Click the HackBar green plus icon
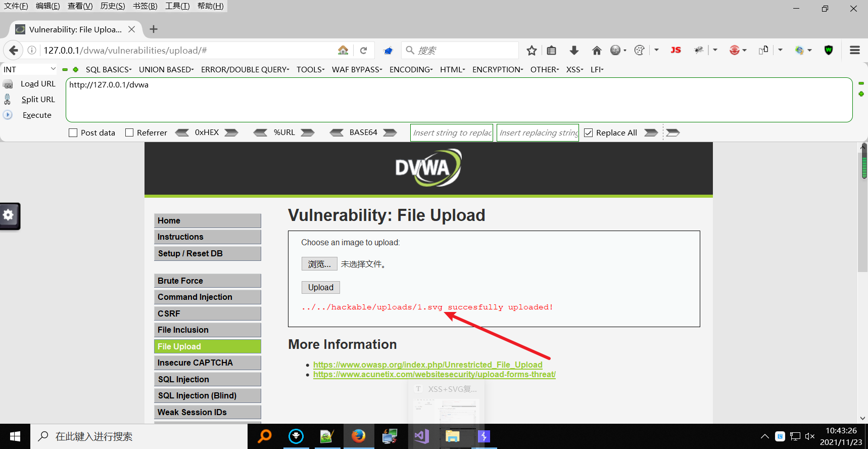Viewport: 868px width, 449px height. [x=75, y=69]
